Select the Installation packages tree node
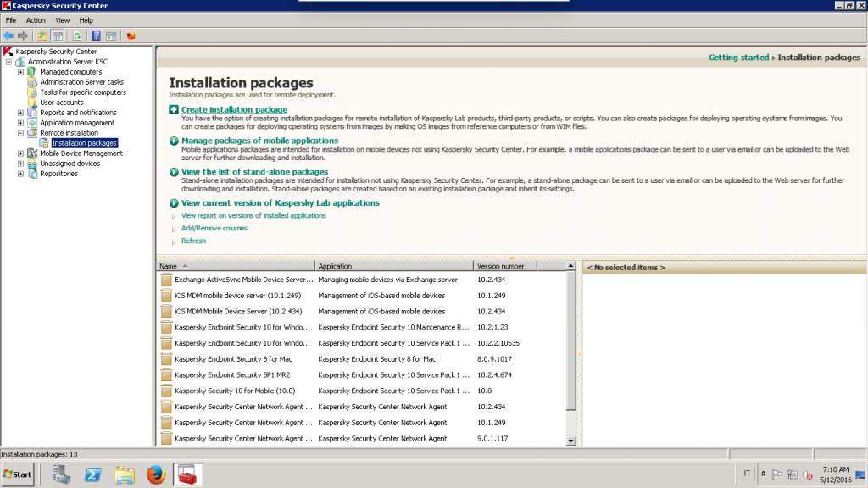Screen dimensions: 868x488 click(x=84, y=143)
